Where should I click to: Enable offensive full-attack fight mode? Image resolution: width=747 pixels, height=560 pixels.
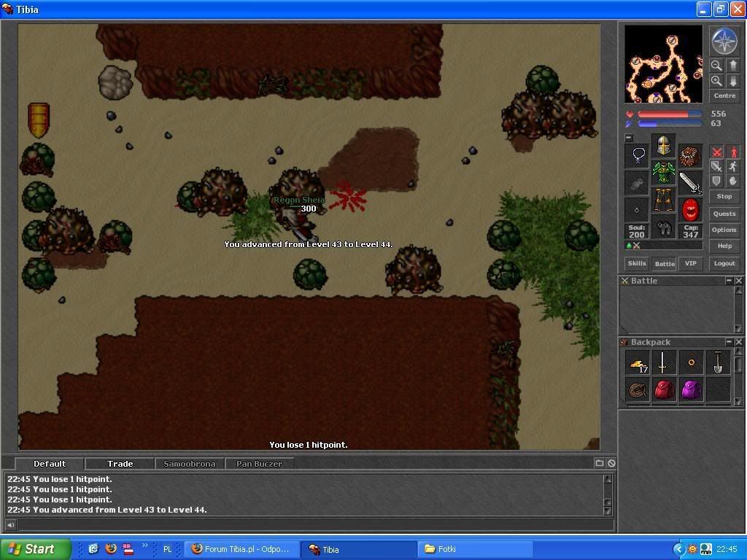coord(716,152)
